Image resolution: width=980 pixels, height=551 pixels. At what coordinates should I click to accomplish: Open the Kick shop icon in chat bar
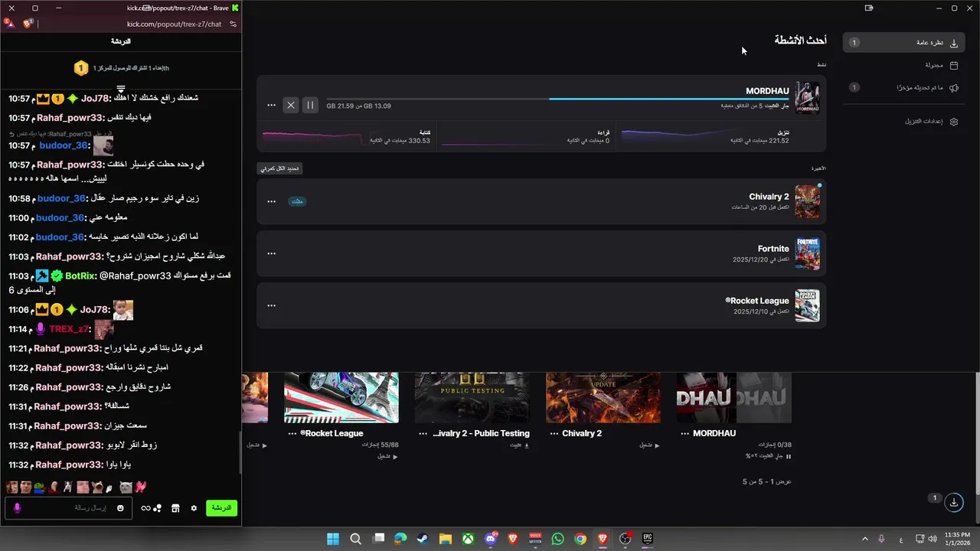tap(175, 508)
